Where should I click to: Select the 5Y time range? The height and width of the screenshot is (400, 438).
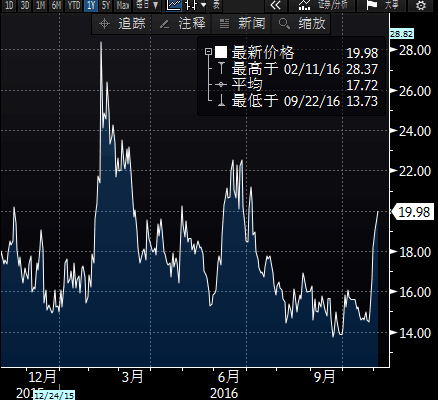106,5
